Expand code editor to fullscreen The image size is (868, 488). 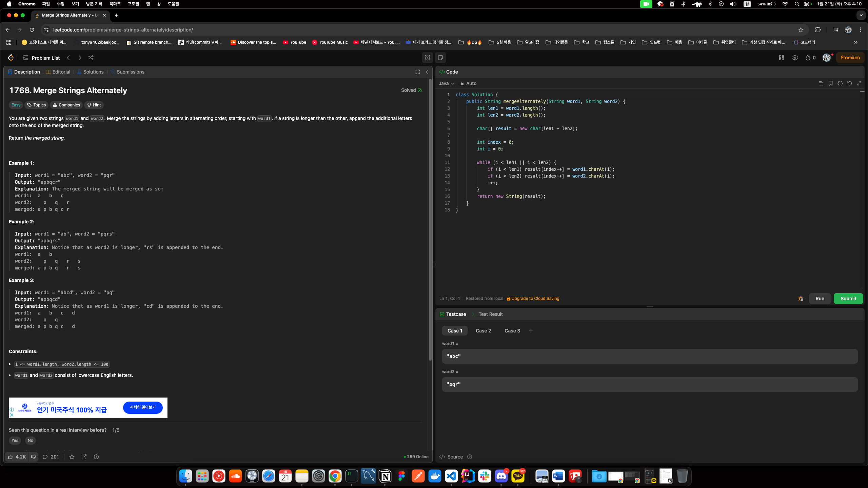(x=859, y=83)
